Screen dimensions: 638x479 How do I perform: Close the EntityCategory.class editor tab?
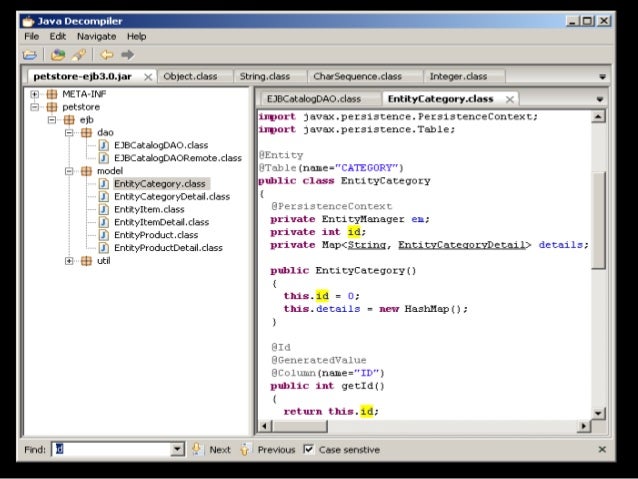pos(509,99)
